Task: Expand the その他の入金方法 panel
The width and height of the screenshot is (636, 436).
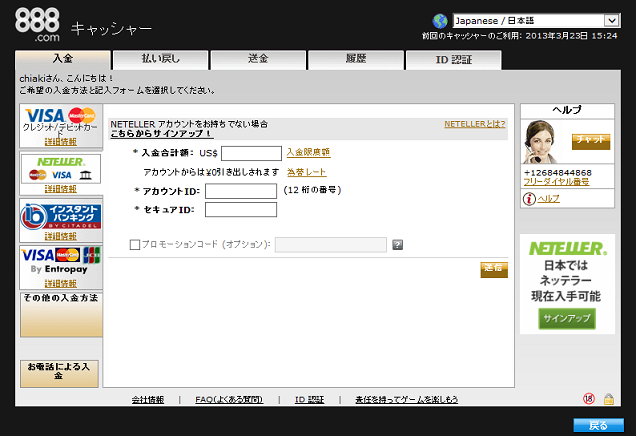Action: coord(60,299)
